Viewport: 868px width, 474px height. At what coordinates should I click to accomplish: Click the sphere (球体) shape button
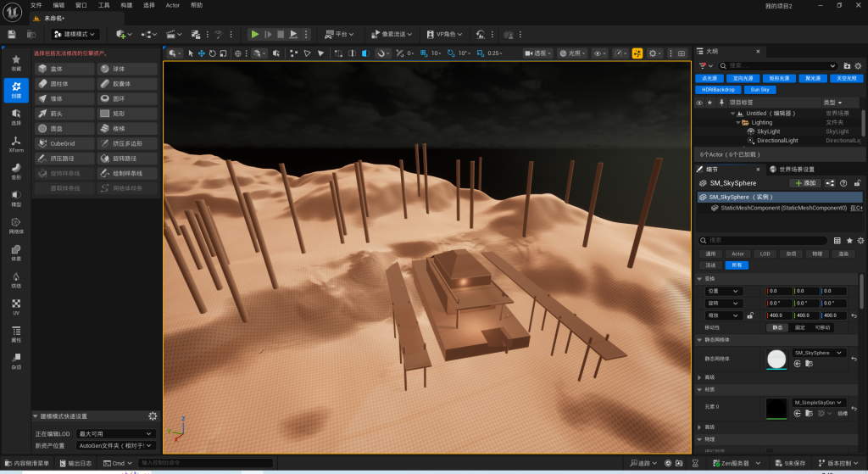[127, 69]
